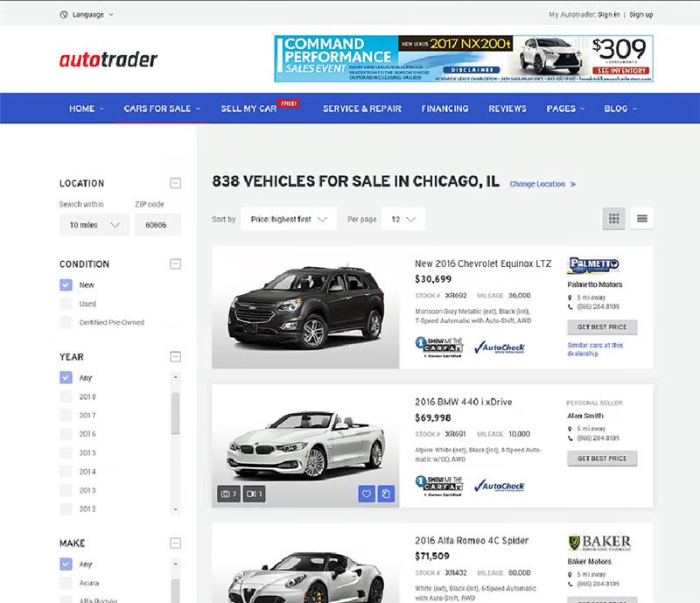Open the Per page 12 dropdown
Screen dimensions: 700x603
pos(403,219)
